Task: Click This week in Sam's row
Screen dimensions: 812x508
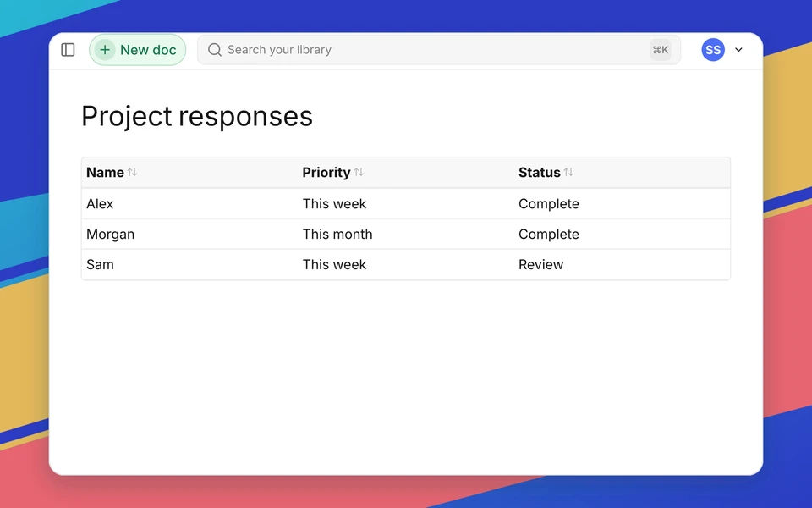Action: pyautogui.click(x=334, y=264)
